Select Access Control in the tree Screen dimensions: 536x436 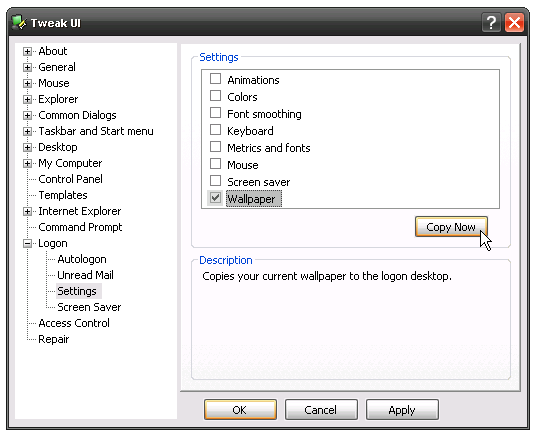coord(74,323)
